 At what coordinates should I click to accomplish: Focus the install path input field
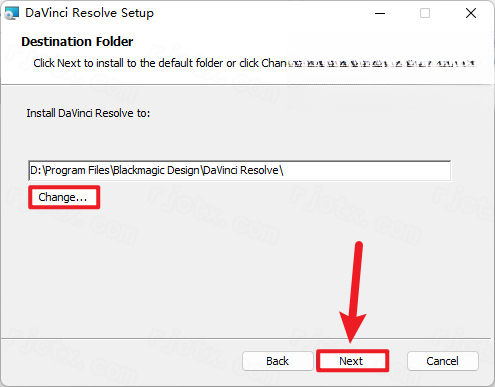[x=239, y=170]
